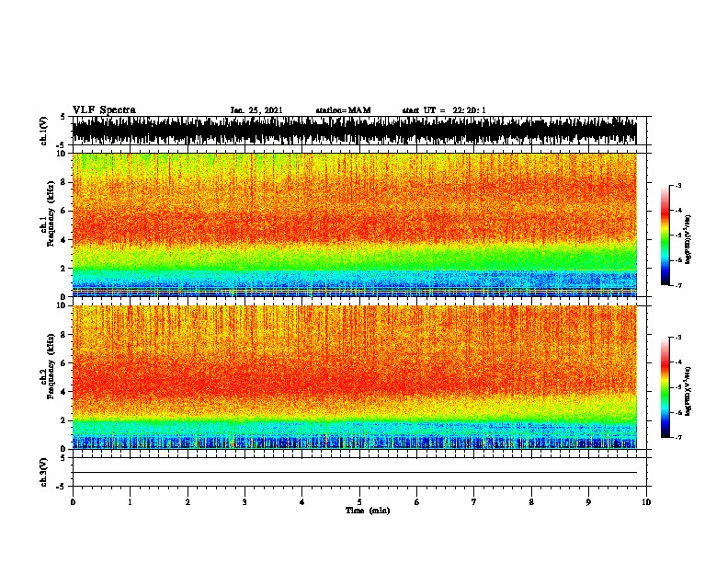Click the "-5" label on ch.2 color bar
The image size is (728, 563).
point(677,387)
